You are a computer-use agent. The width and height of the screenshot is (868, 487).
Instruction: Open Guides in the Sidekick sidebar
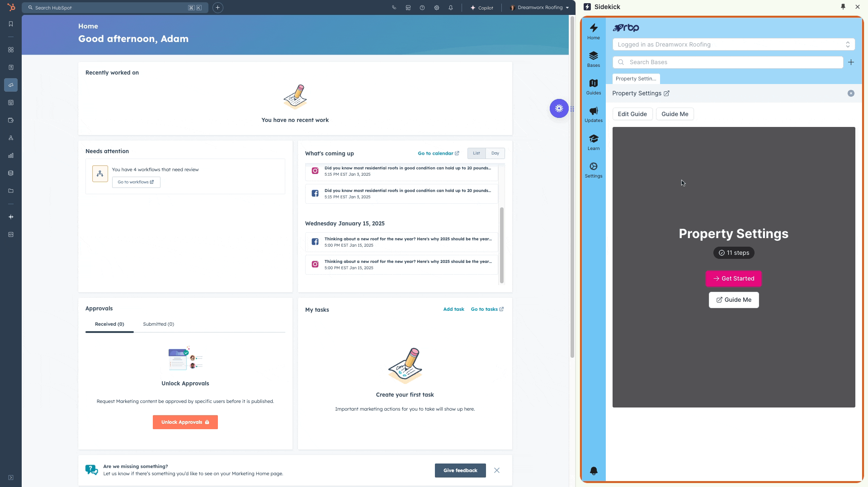(x=593, y=87)
